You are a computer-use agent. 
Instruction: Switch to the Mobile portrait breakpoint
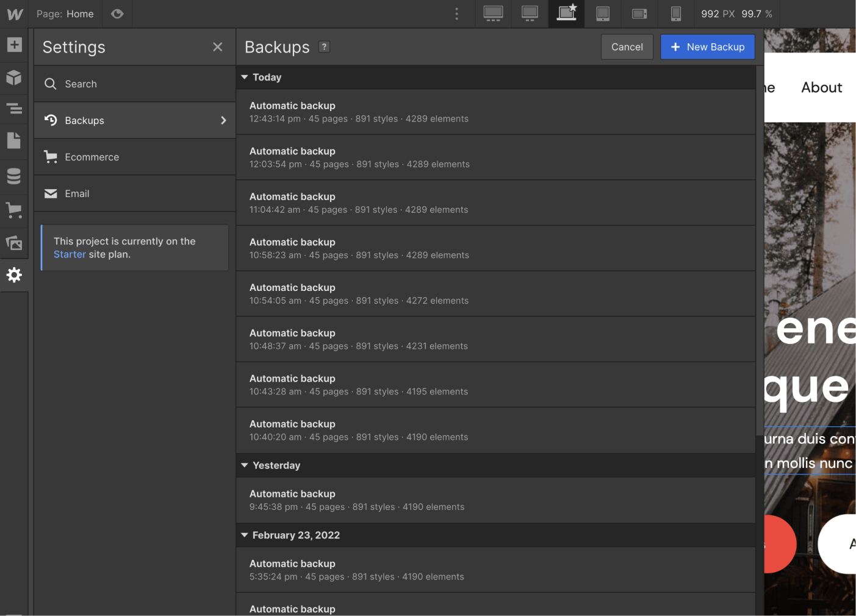(x=676, y=13)
